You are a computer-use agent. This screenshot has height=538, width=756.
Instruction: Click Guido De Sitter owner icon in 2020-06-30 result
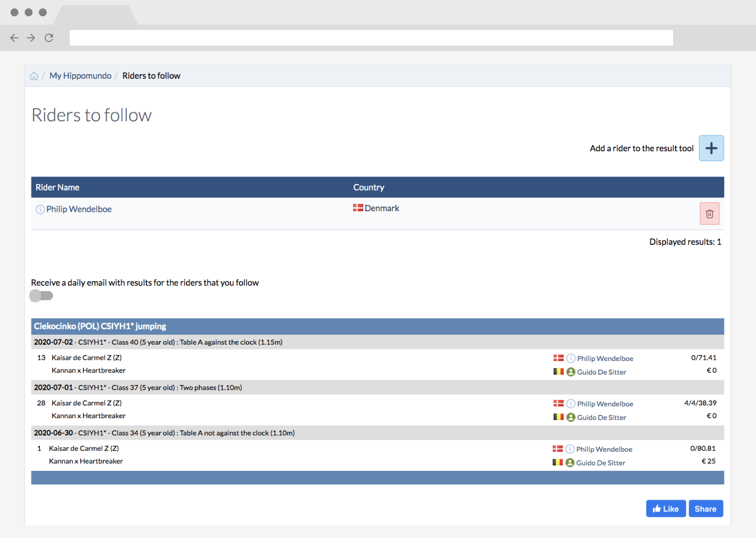click(x=570, y=462)
